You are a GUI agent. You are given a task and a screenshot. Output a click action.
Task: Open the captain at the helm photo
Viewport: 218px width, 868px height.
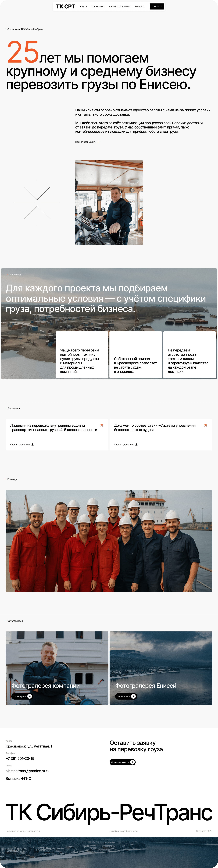pos(109,203)
